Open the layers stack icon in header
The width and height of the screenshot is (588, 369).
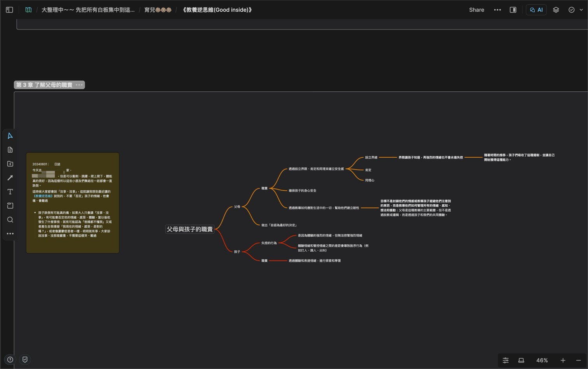click(556, 10)
